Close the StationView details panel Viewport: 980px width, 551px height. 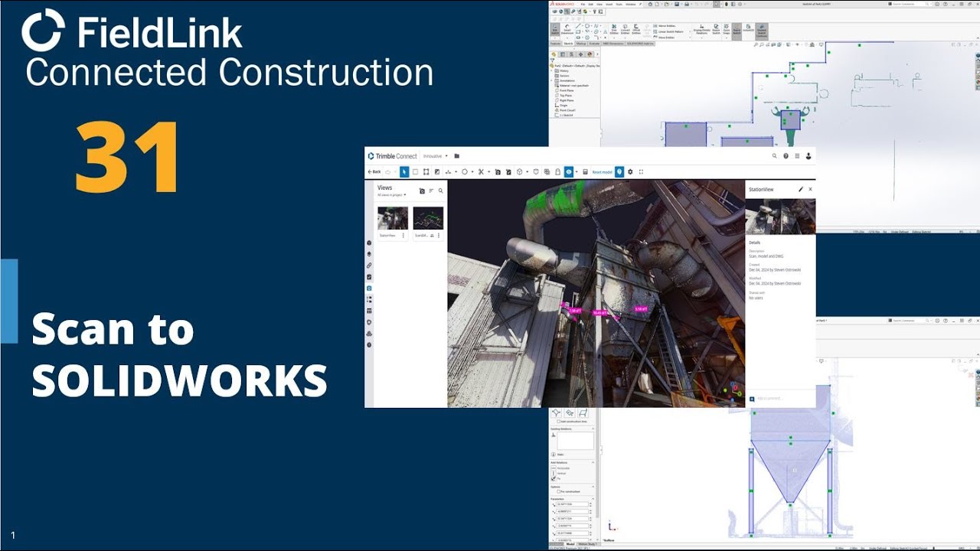coord(810,189)
